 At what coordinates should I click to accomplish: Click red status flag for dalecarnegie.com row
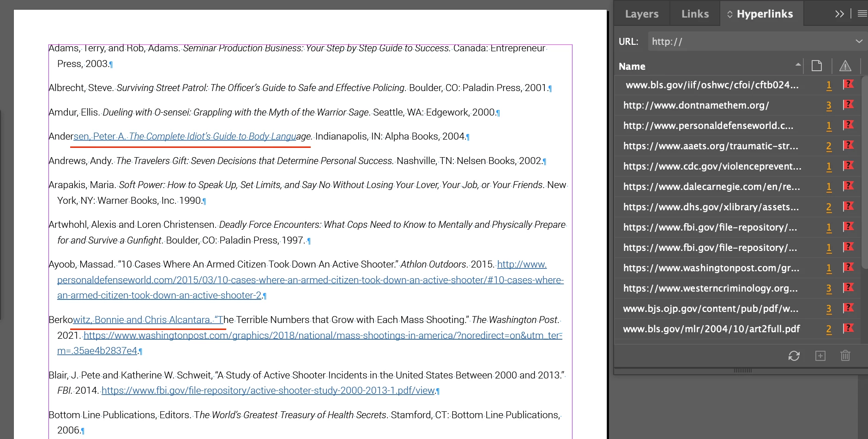[849, 186]
